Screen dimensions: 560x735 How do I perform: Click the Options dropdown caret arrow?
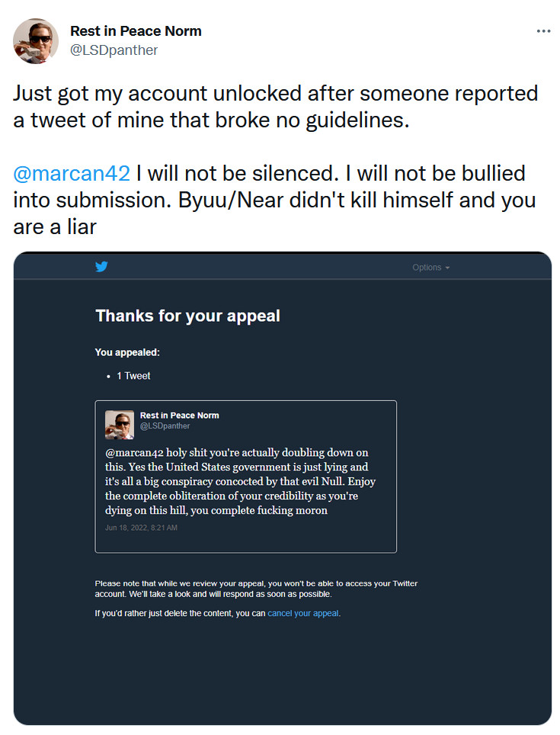(x=447, y=268)
